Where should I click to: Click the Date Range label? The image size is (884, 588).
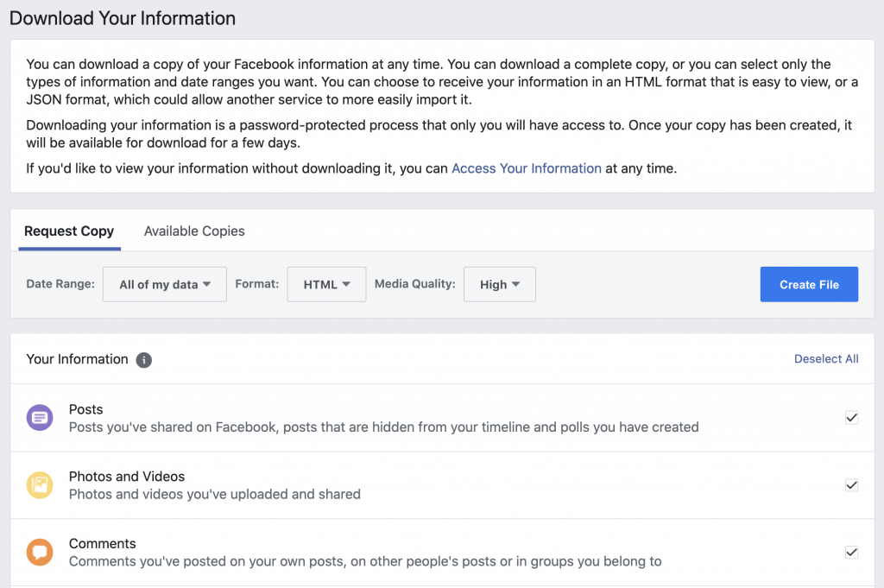(60, 283)
